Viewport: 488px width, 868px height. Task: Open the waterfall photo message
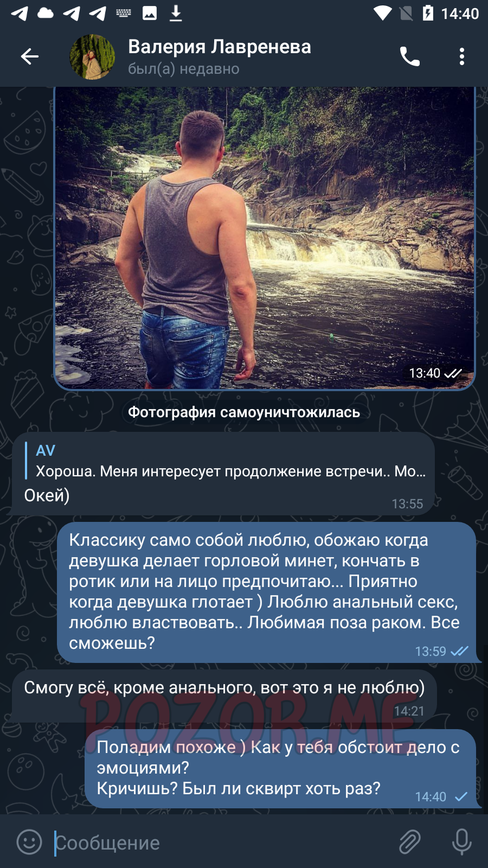point(265,238)
